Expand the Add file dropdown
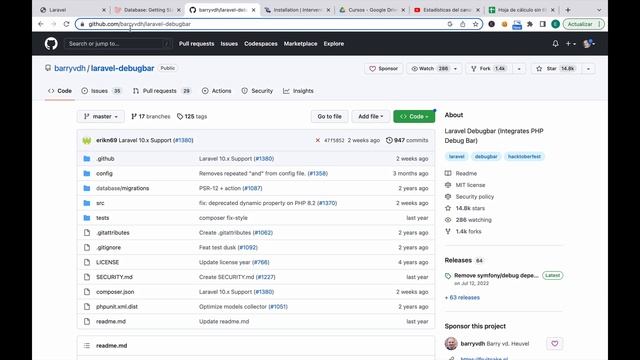 pyautogui.click(x=371, y=116)
